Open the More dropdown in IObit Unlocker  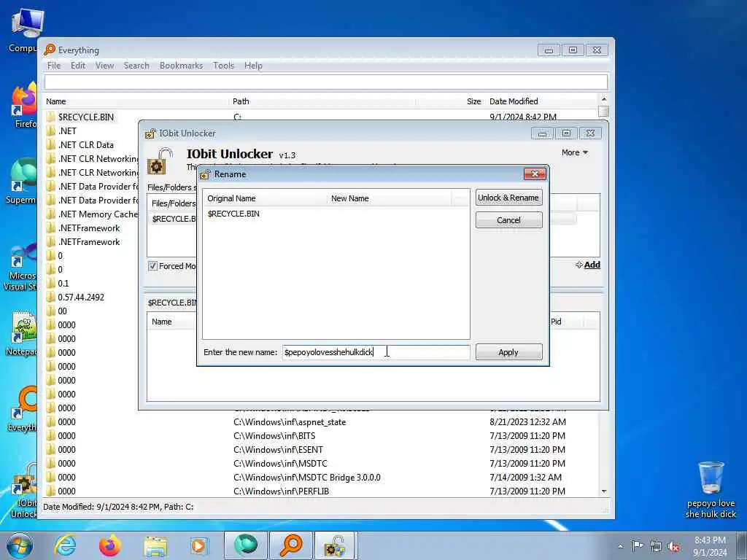pyautogui.click(x=575, y=152)
